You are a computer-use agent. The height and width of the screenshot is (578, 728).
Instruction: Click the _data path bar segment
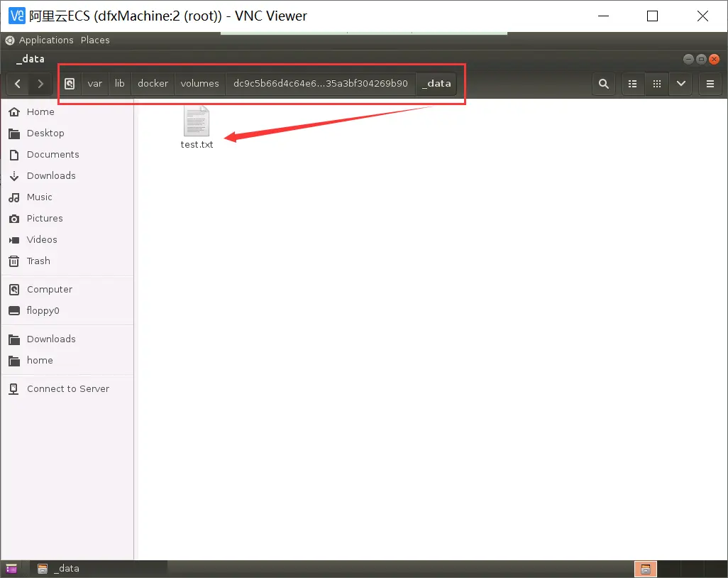pos(436,84)
